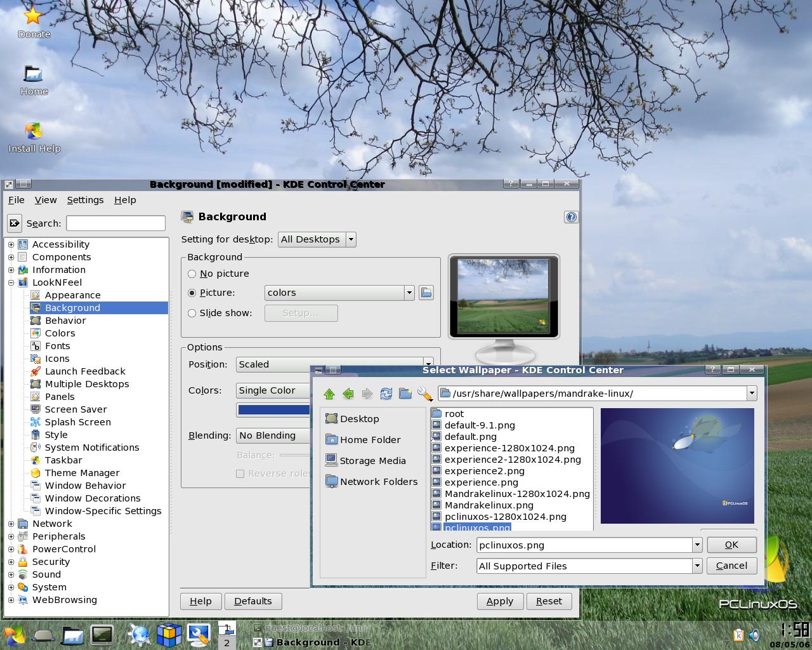The image size is (812, 650).
Task: Open the PCLinuxOS start menu in the panel
Action: click(14, 635)
